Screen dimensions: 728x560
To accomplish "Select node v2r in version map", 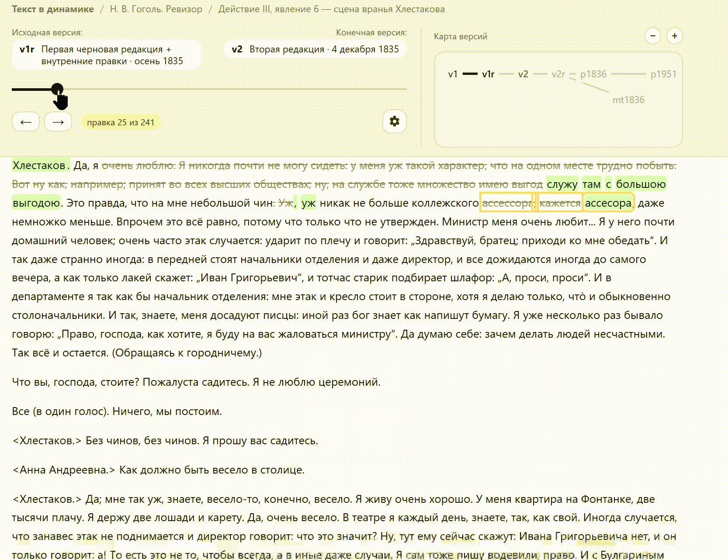I will pyautogui.click(x=558, y=74).
